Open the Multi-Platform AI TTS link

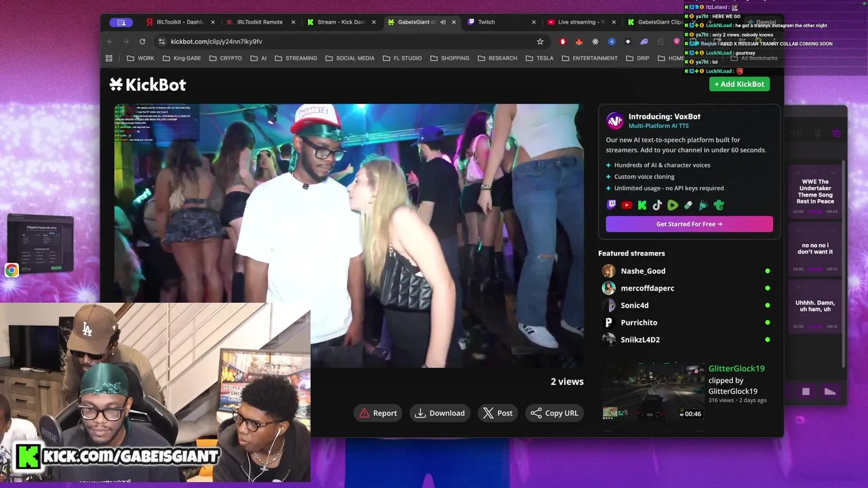(658, 125)
